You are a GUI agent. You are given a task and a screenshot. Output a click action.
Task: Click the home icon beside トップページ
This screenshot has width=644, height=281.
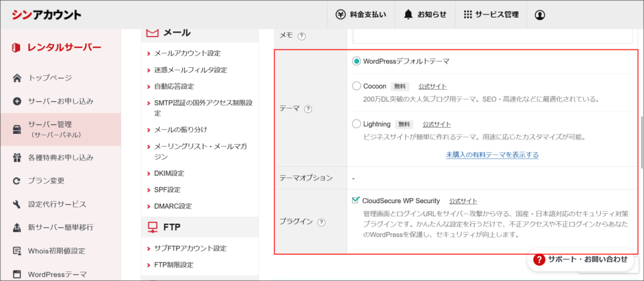click(x=17, y=78)
